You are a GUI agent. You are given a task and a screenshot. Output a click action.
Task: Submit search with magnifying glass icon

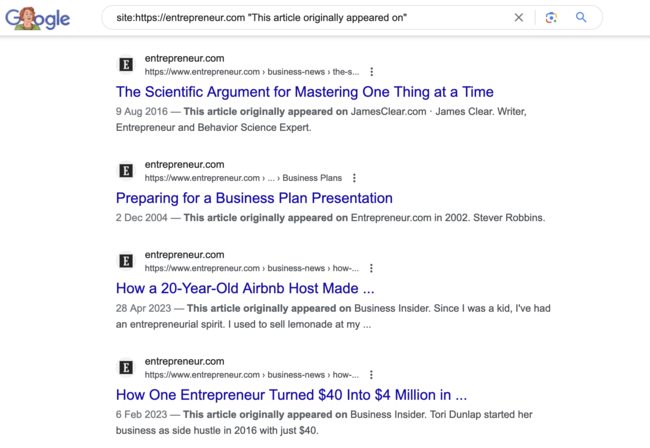(x=581, y=17)
